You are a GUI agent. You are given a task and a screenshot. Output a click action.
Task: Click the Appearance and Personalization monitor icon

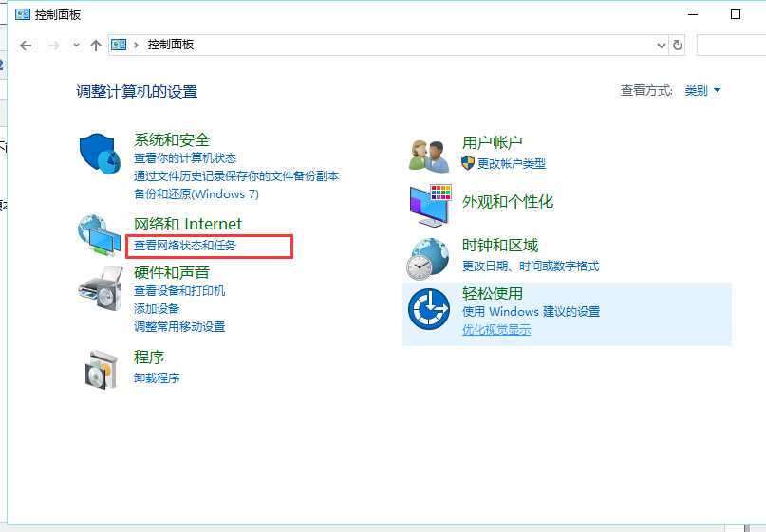click(x=430, y=206)
